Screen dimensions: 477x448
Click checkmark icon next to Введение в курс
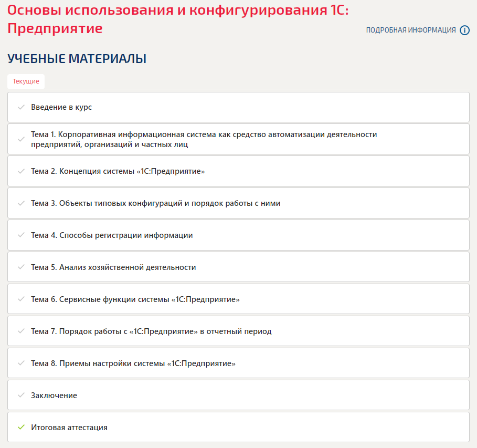point(21,107)
